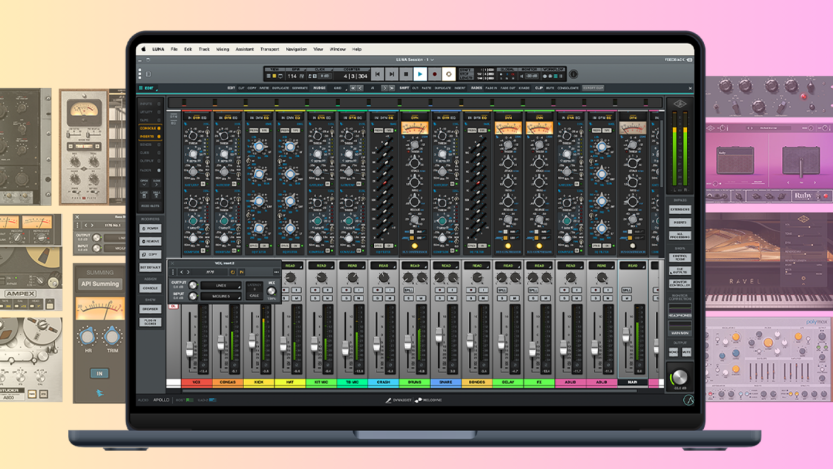Screen dimensions: 833x469
Task: Click the Feedback button at top right
Action: tap(678, 59)
